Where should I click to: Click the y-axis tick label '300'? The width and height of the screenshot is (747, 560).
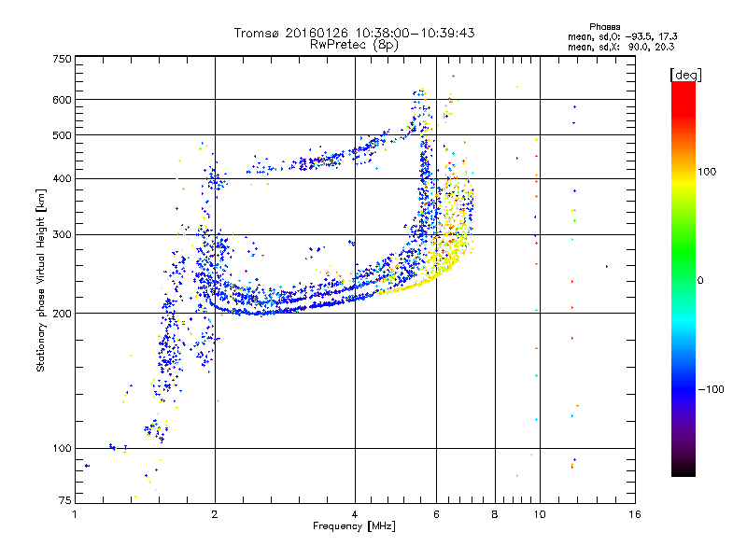click(63, 235)
